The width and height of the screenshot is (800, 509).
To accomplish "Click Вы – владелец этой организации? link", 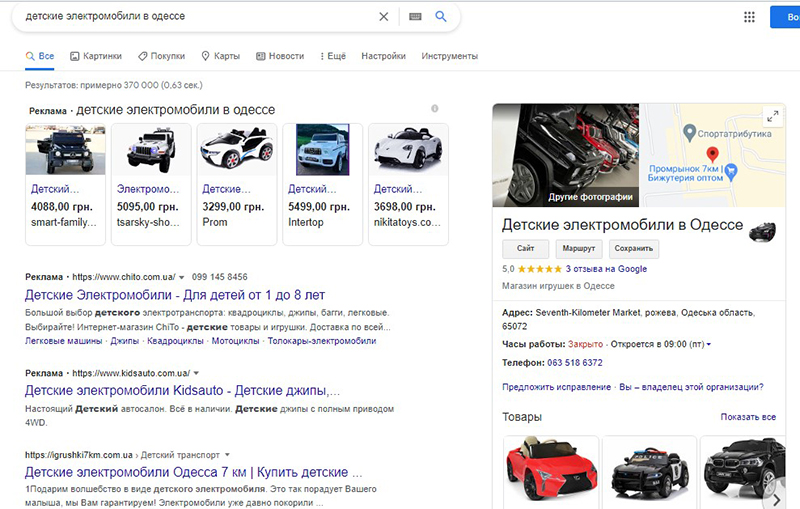I will click(x=691, y=387).
